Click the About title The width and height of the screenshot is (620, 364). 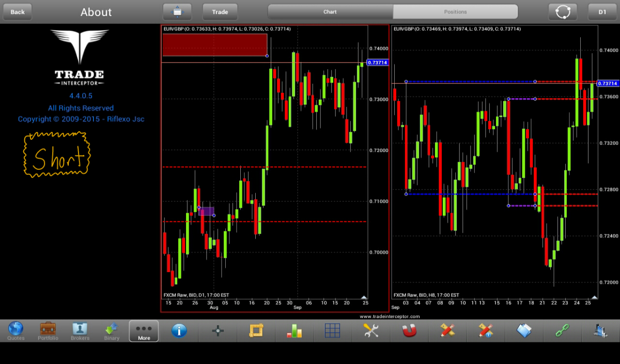(x=96, y=12)
